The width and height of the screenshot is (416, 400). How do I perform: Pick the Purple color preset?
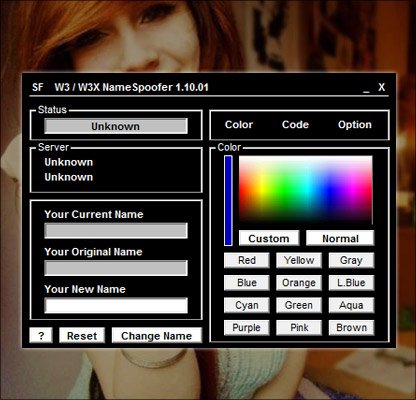tap(247, 328)
